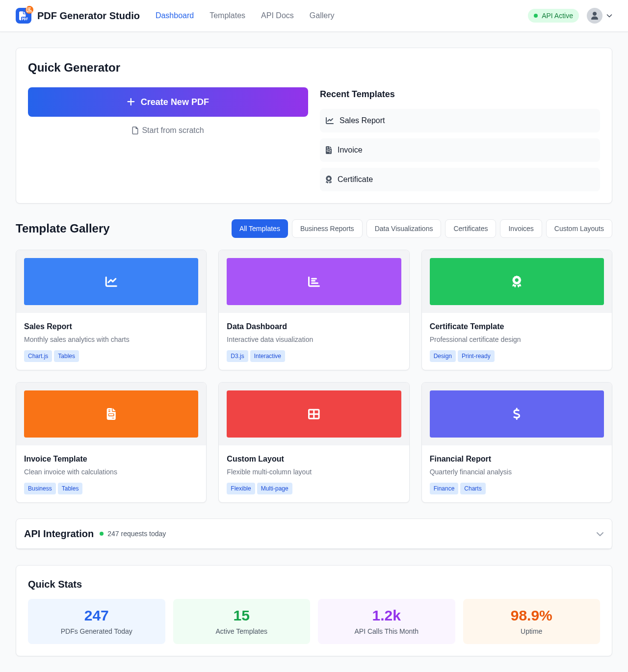Image resolution: width=628 pixels, height=672 pixels.
Task: Click the grid icon on Custom Layout card
Action: [x=314, y=414]
